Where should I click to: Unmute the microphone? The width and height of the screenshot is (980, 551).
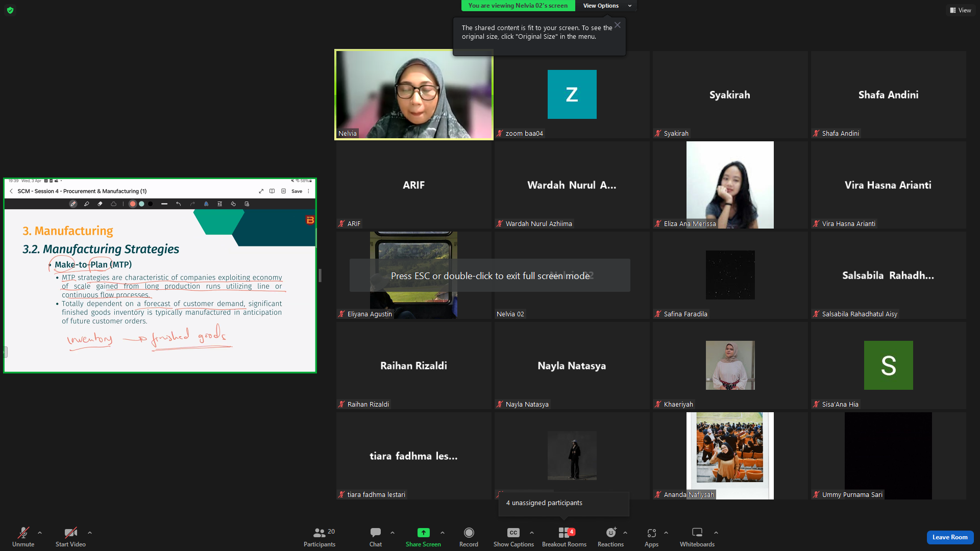pos(23,537)
